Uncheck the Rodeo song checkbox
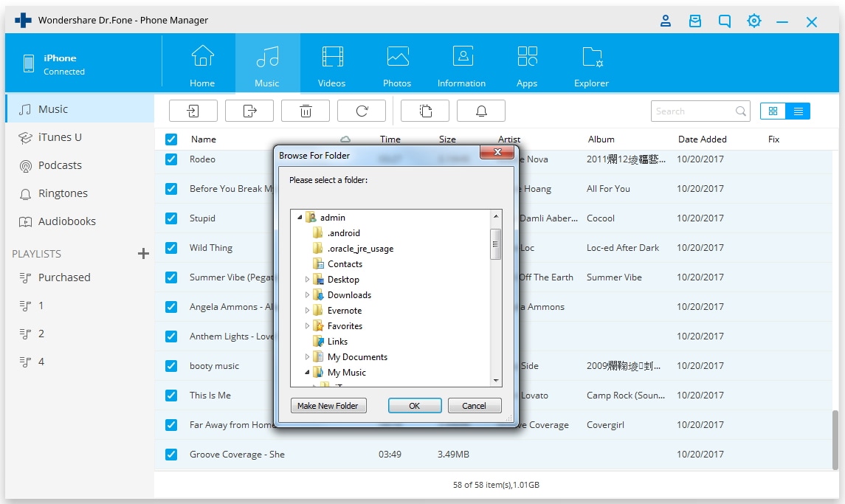 tap(171, 159)
